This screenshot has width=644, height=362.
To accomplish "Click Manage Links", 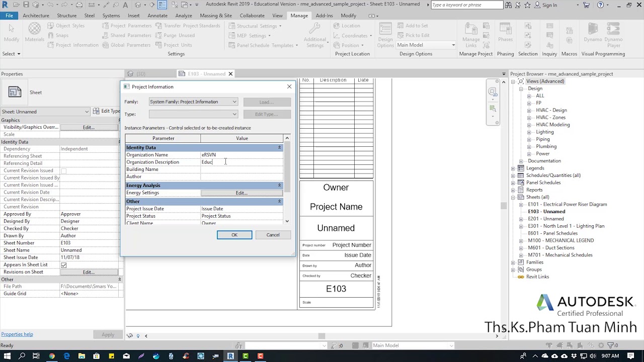I will [471, 35].
